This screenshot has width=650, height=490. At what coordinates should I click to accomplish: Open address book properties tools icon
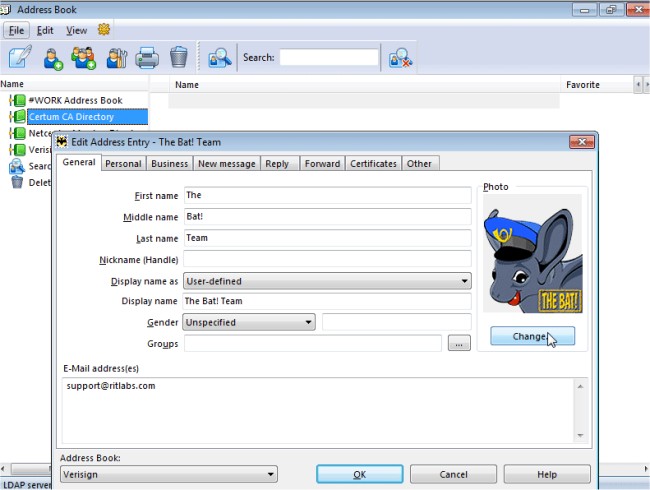point(116,57)
